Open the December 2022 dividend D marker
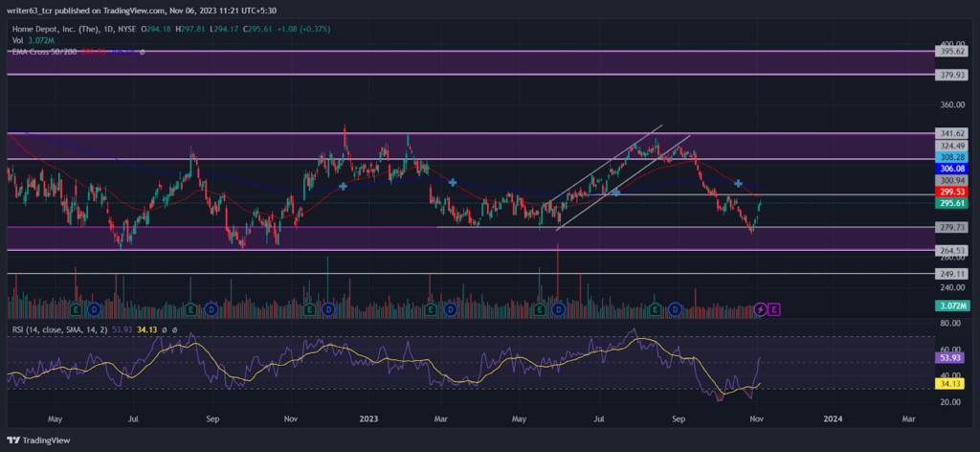The height and width of the screenshot is (452, 980). (327, 309)
